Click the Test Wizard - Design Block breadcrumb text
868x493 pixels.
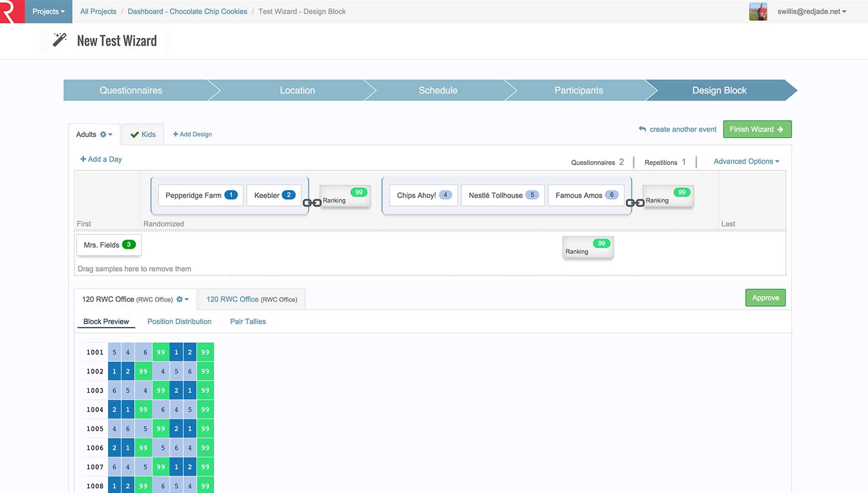302,11
